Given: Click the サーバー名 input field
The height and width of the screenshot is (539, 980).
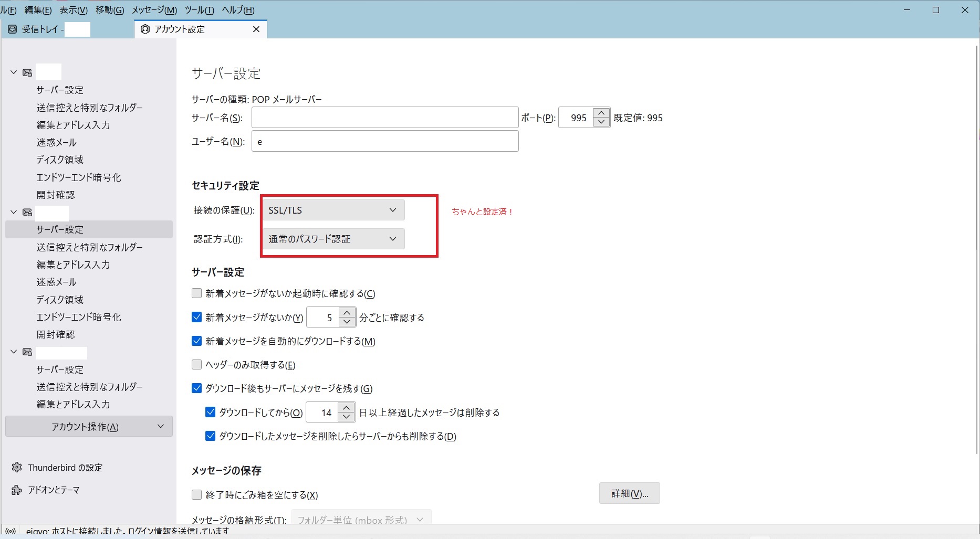Looking at the screenshot, I should pyautogui.click(x=385, y=118).
